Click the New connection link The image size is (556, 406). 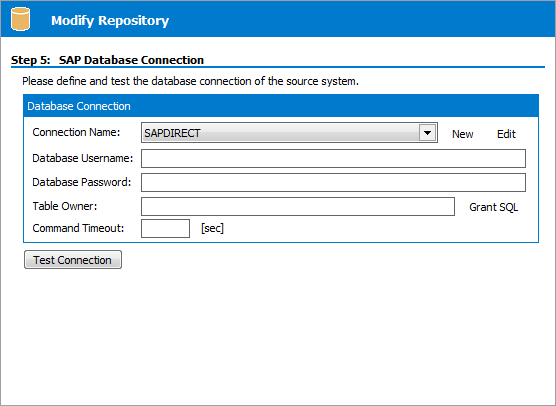coord(462,134)
